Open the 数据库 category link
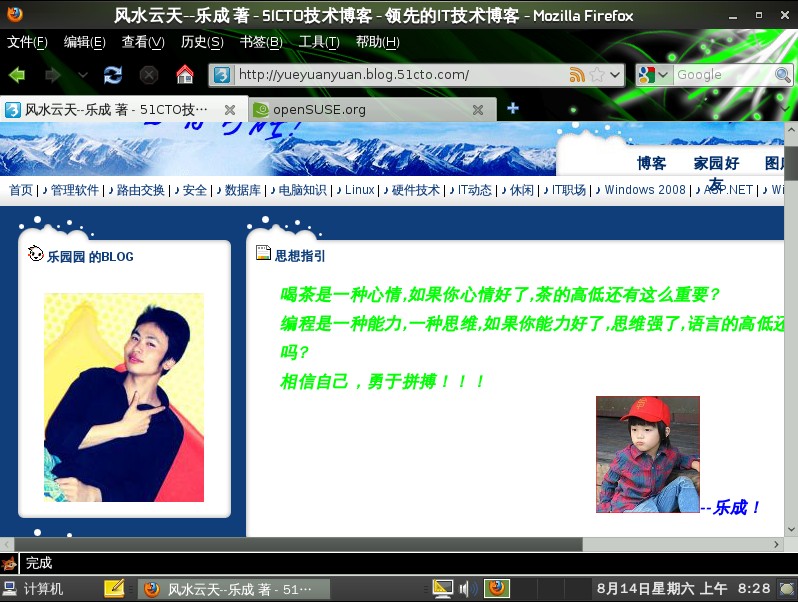 point(243,190)
